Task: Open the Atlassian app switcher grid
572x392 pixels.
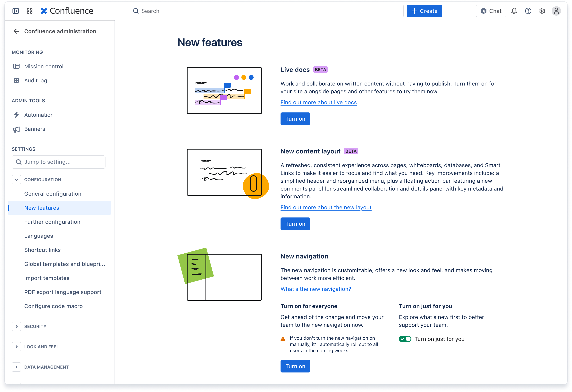Action: click(29, 11)
